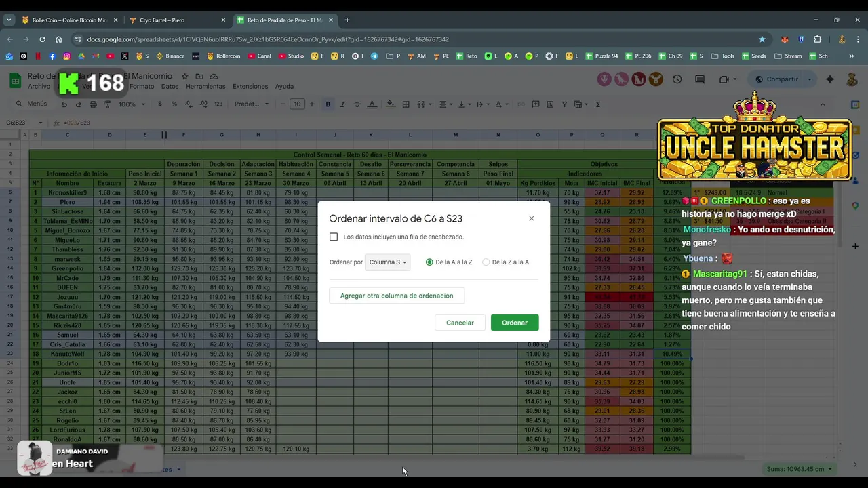868x488 pixels.
Task: Print the spreadsheet via printer icon
Action: (93, 104)
